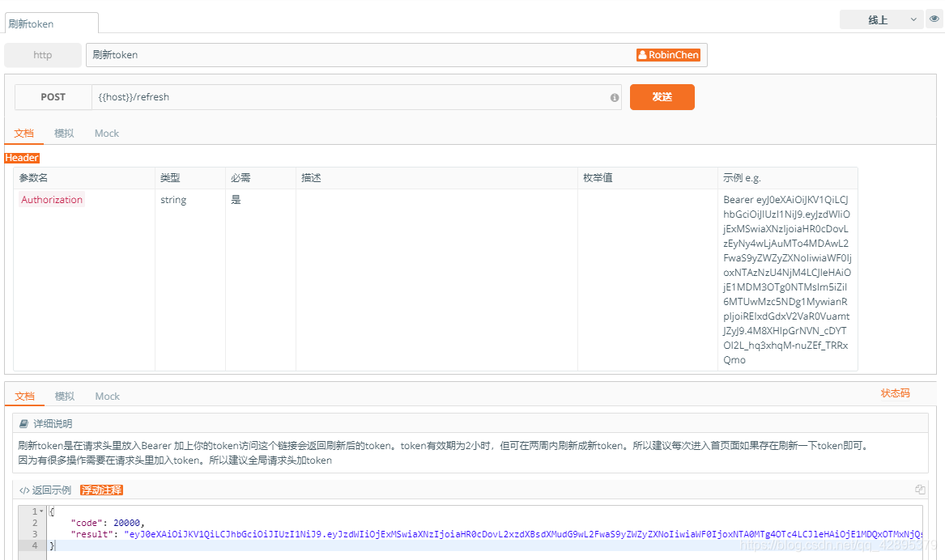Open the Mock tab in the response section
Screen dimensions: 945x560
(107, 396)
